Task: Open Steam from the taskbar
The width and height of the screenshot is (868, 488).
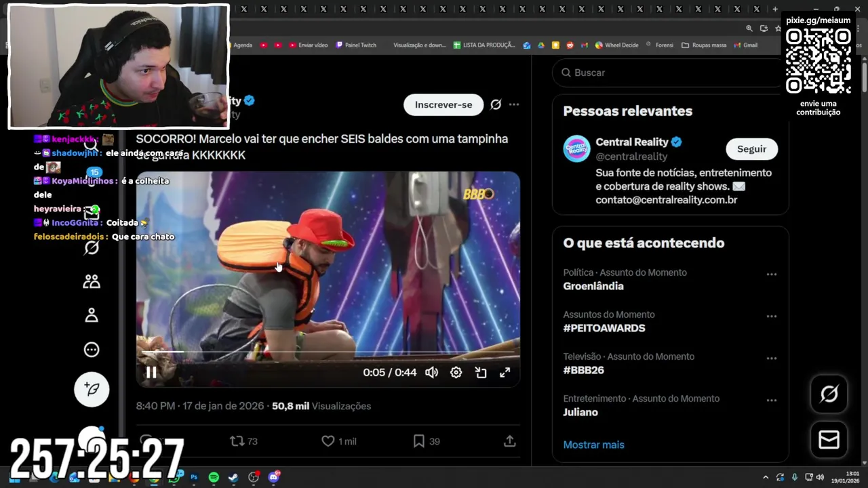Action: 233,477
